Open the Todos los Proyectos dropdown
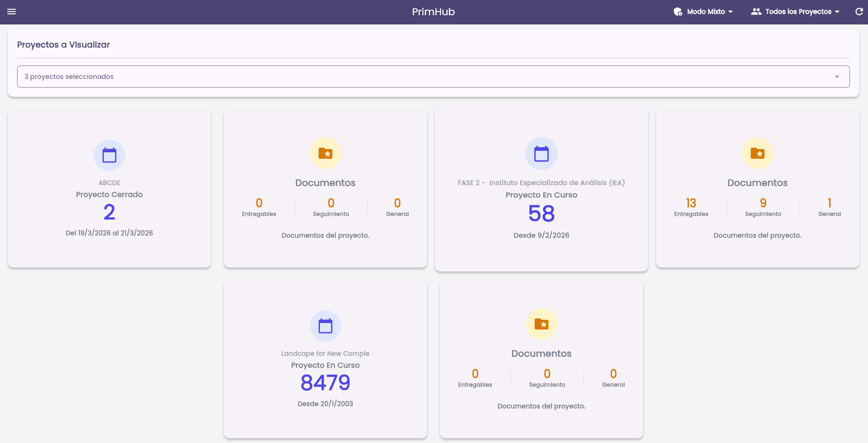Image resolution: width=868 pixels, height=443 pixels. tap(796, 12)
